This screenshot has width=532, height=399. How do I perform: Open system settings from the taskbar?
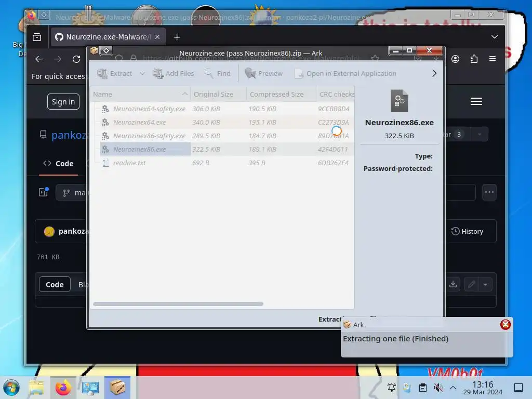click(90, 387)
